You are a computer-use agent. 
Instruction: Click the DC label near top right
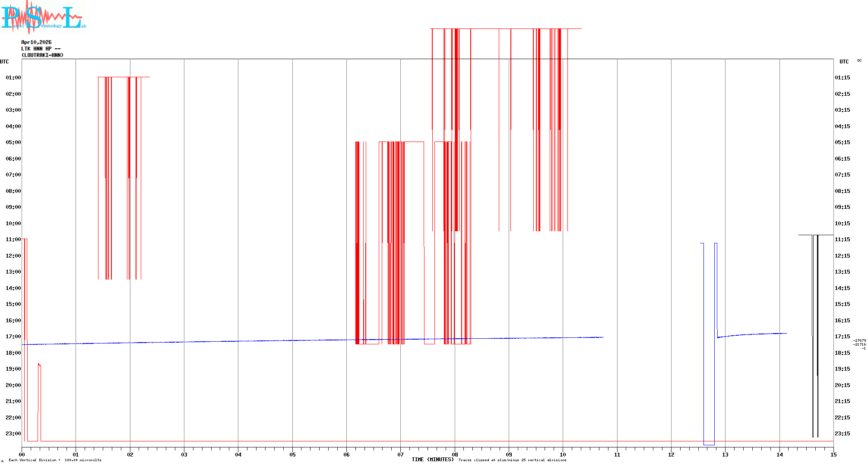click(859, 61)
